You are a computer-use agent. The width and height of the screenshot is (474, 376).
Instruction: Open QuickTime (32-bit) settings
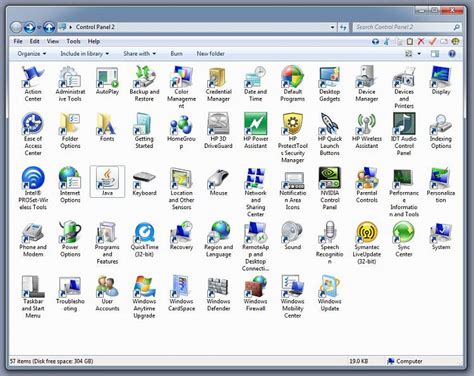(144, 239)
